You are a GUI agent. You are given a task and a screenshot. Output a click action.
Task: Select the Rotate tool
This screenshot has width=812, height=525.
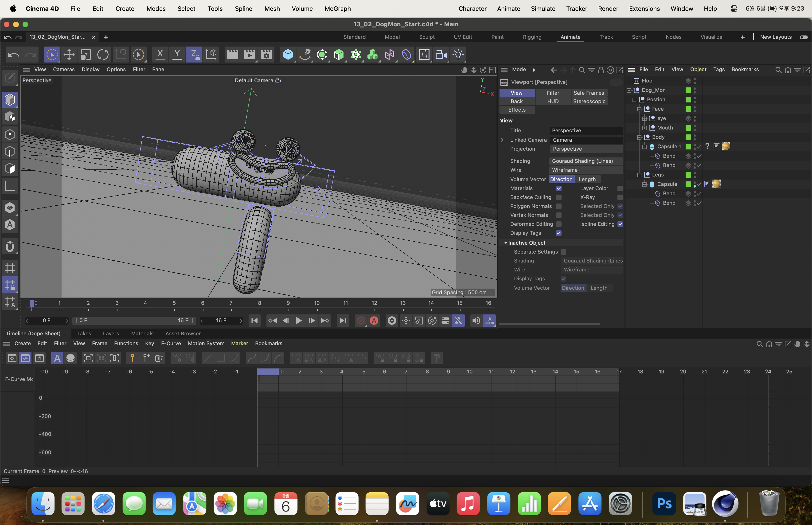(x=103, y=55)
